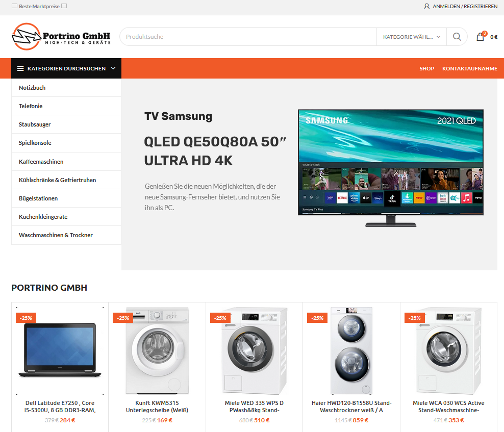Click the search magnifier icon
This screenshot has height=432, width=504.
(457, 37)
